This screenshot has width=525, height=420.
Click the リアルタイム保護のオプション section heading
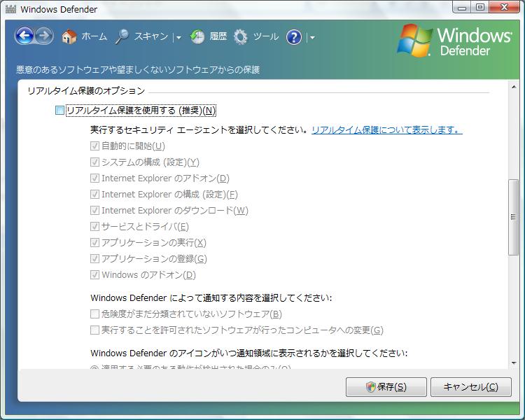86,91
